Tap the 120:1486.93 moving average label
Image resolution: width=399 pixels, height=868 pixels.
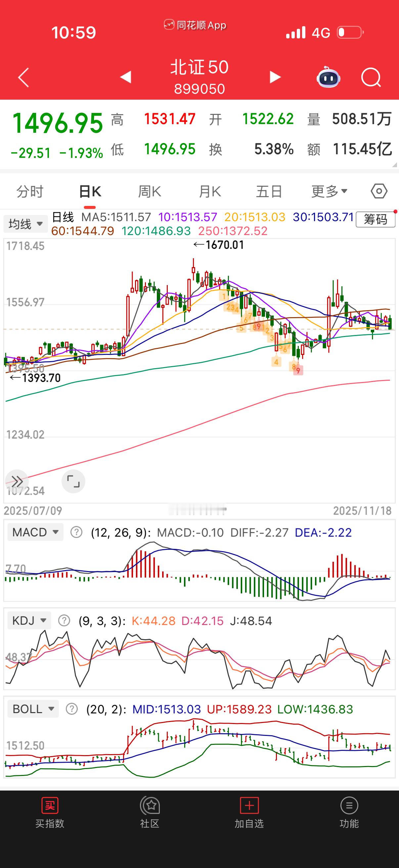pos(156,231)
